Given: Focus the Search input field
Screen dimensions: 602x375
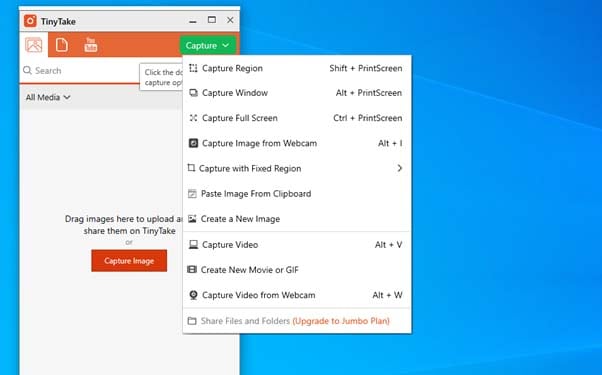Looking at the screenshot, I should click(x=81, y=71).
